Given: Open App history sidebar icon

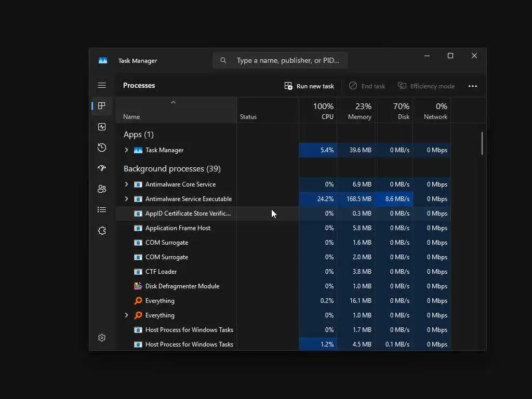Looking at the screenshot, I should click(102, 148).
